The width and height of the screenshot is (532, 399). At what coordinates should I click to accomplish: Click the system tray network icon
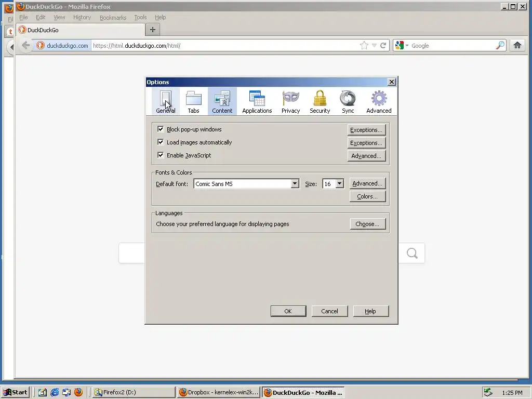[x=488, y=392]
